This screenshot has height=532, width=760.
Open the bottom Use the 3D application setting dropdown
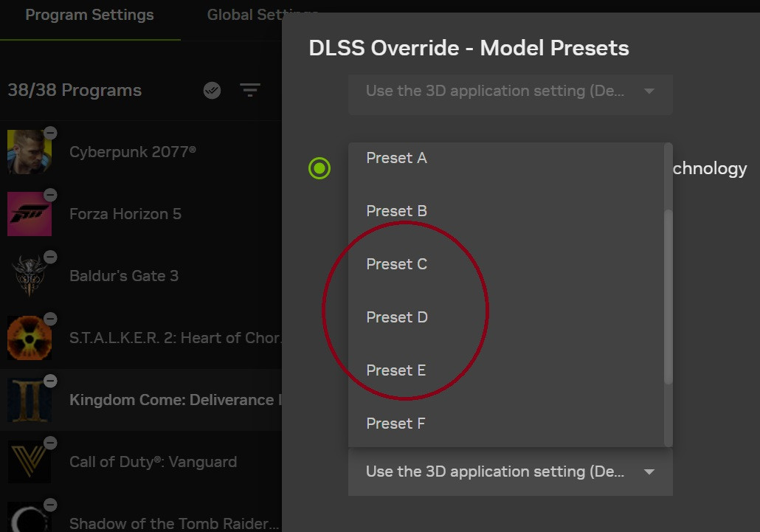coord(511,471)
